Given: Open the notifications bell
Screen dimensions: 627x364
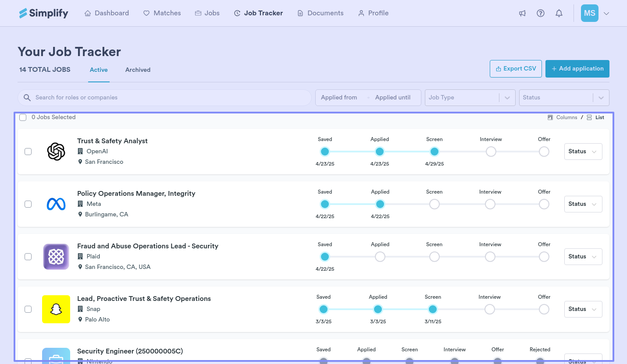Looking at the screenshot, I should (559, 13).
